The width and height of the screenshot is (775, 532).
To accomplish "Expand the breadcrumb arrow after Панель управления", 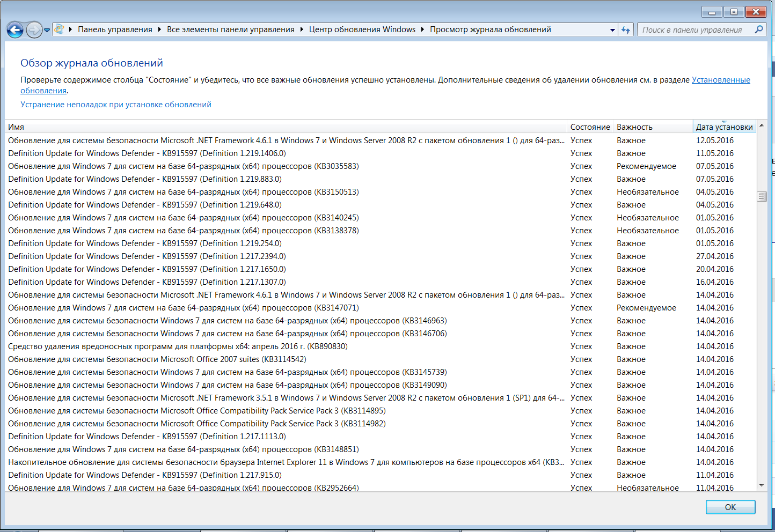I will 159,29.
